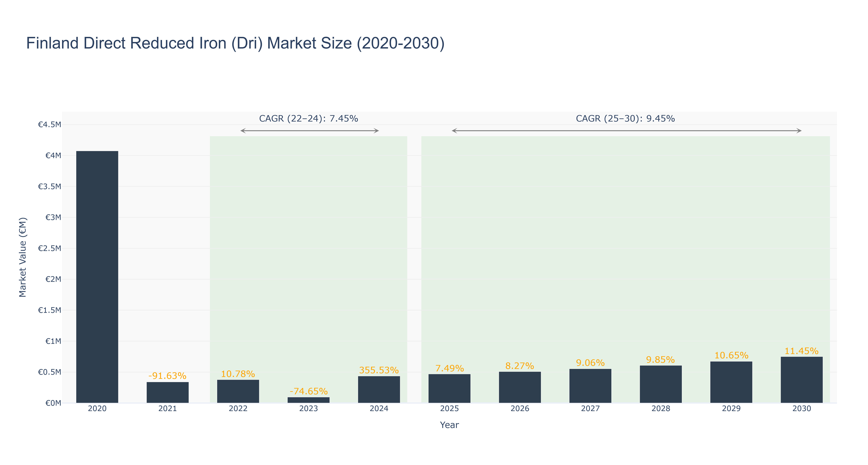Click the 2025 x-axis label
The image size is (868, 465).
pos(449,409)
